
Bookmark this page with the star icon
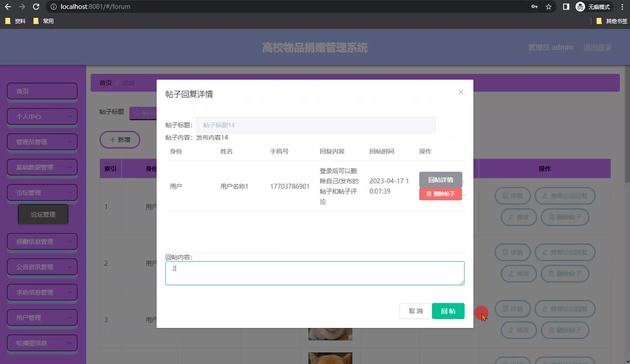(x=549, y=7)
